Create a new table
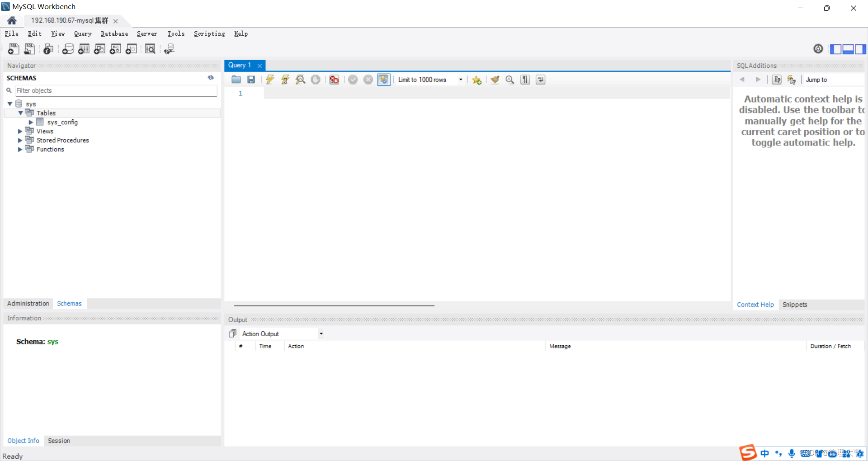This screenshot has height=461, width=868. [x=84, y=49]
